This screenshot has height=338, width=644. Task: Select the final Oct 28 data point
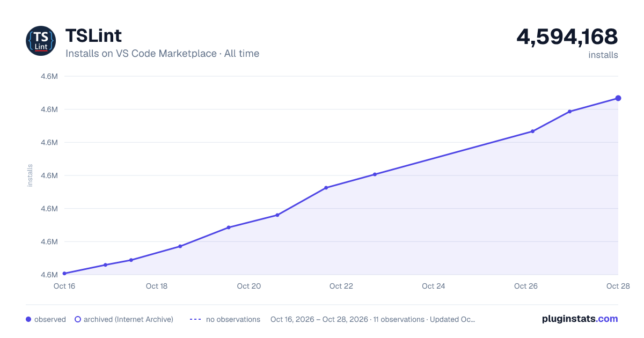click(618, 98)
